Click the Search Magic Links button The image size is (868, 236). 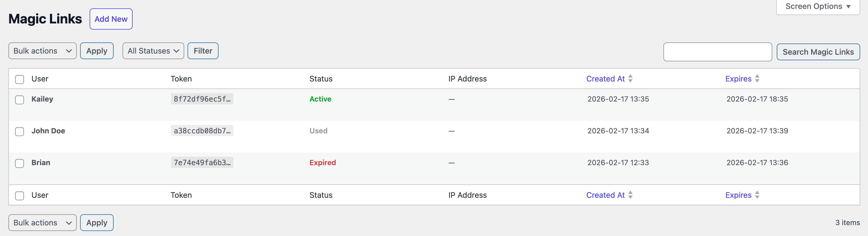point(818,52)
